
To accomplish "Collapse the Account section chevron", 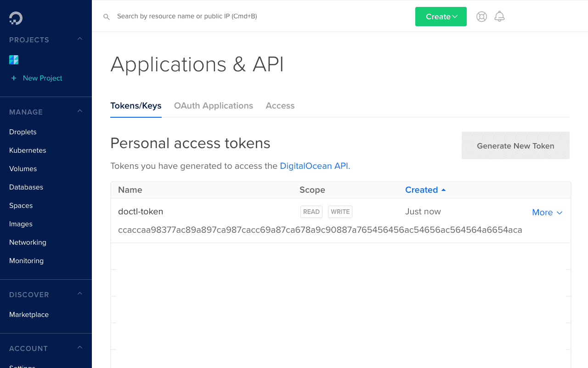I will [80, 348].
